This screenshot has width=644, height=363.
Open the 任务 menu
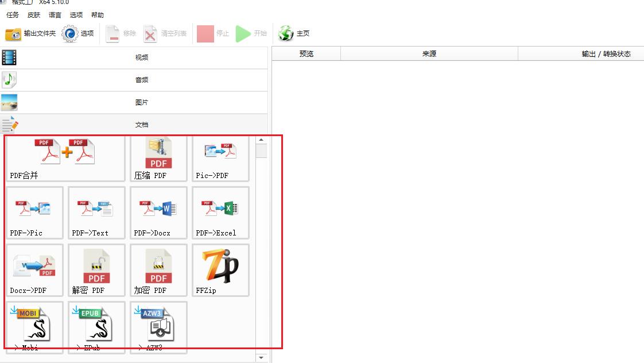click(12, 15)
